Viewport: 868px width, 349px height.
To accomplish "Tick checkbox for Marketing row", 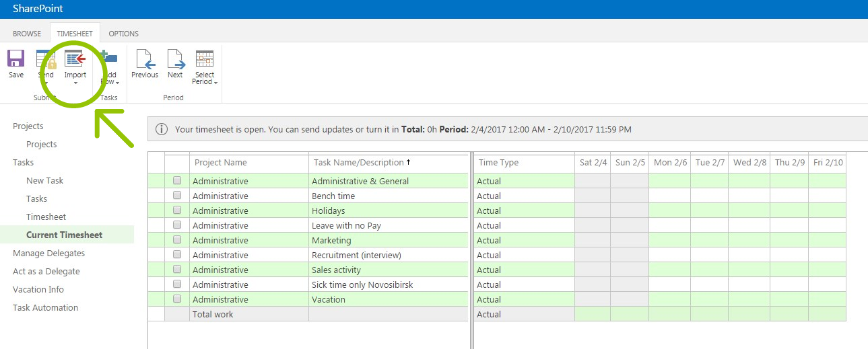I will [177, 239].
